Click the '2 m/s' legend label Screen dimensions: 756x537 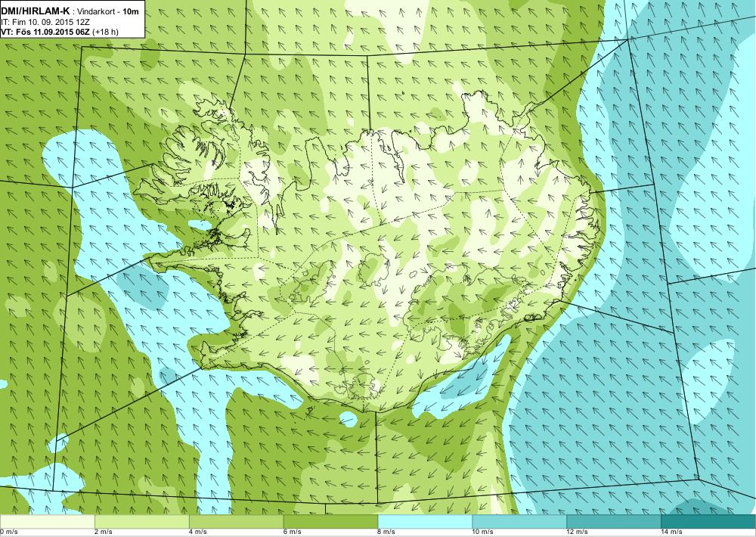[x=104, y=532]
